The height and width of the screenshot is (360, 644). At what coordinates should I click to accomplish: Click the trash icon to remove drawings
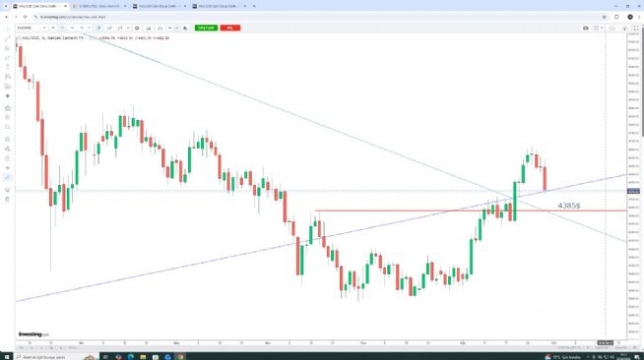[8, 200]
